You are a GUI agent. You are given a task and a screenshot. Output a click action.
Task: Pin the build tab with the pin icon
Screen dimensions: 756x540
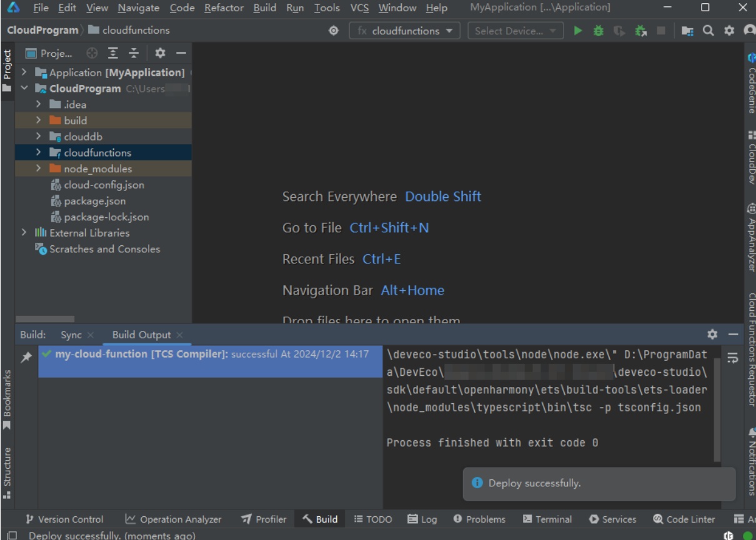[x=26, y=358]
